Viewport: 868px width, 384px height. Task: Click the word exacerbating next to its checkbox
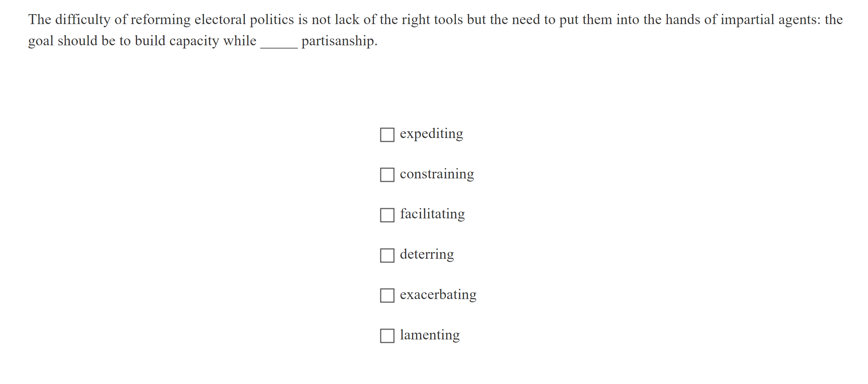click(438, 294)
